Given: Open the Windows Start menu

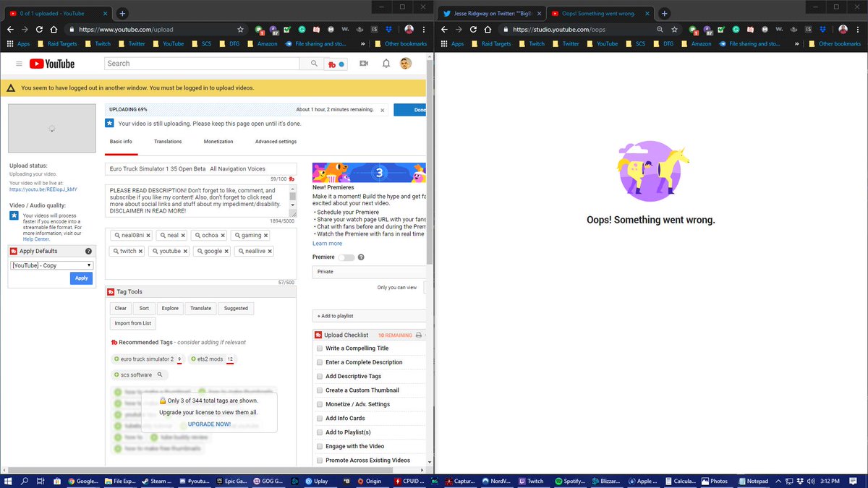Looking at the screenshot, I should (8, 481).
